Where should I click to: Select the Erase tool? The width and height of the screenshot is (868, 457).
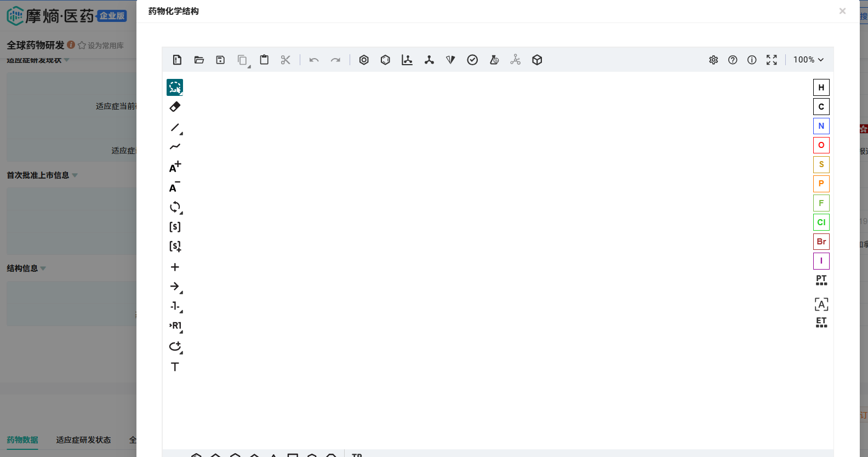coord(175,106)
